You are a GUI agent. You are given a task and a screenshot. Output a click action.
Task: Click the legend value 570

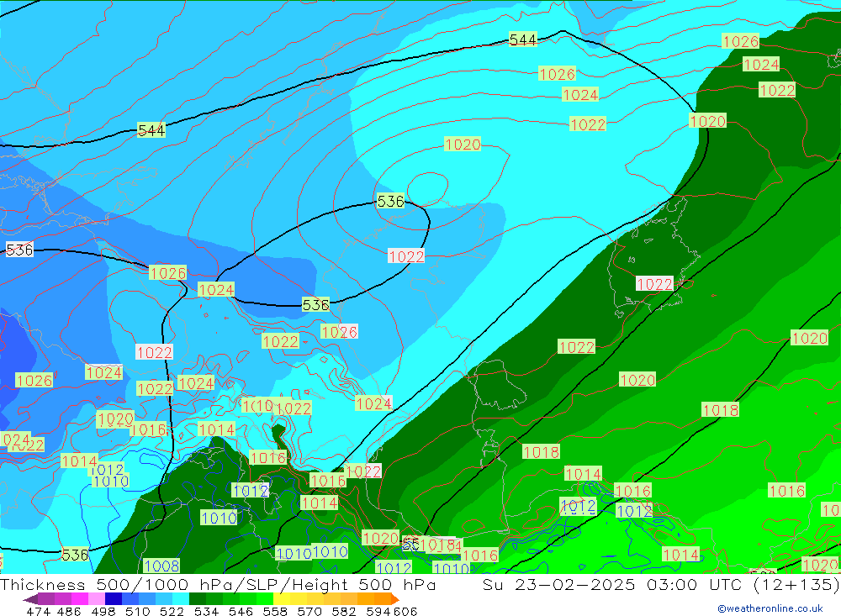309,612
